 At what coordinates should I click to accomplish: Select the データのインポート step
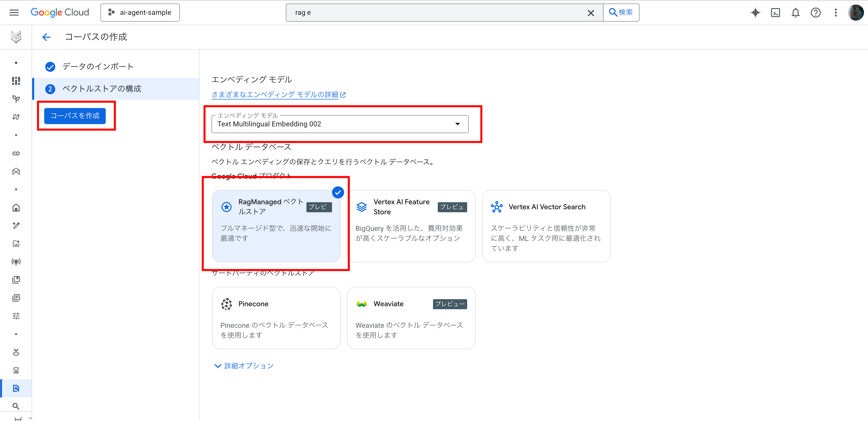pyautogui.click(x=98, y=66)
